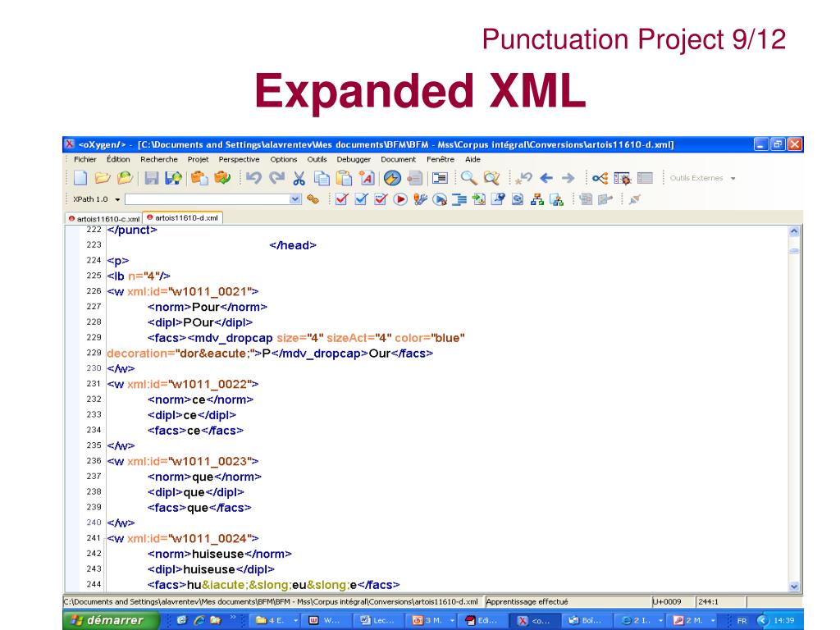Click the Undo arrow icon

tap(253, 177)
